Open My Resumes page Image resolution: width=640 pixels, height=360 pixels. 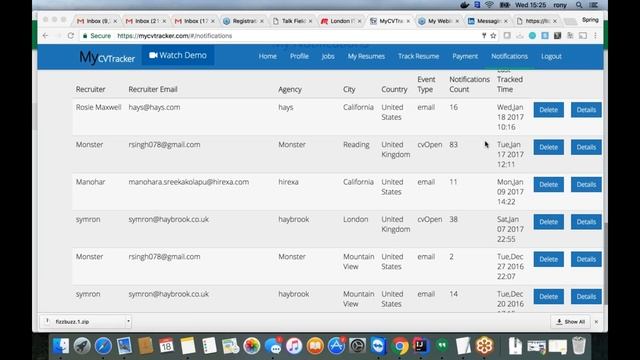366,56
